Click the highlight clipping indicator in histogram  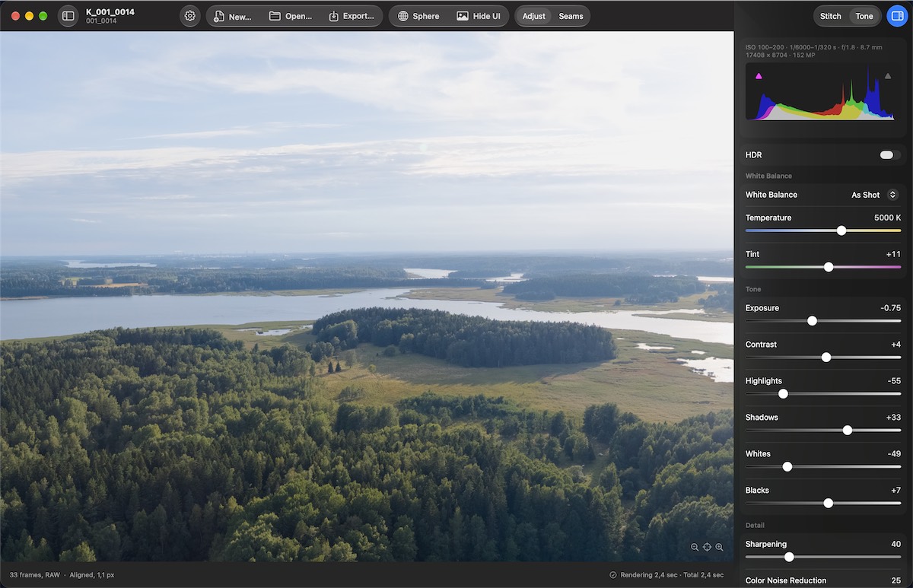coord(887,76)
